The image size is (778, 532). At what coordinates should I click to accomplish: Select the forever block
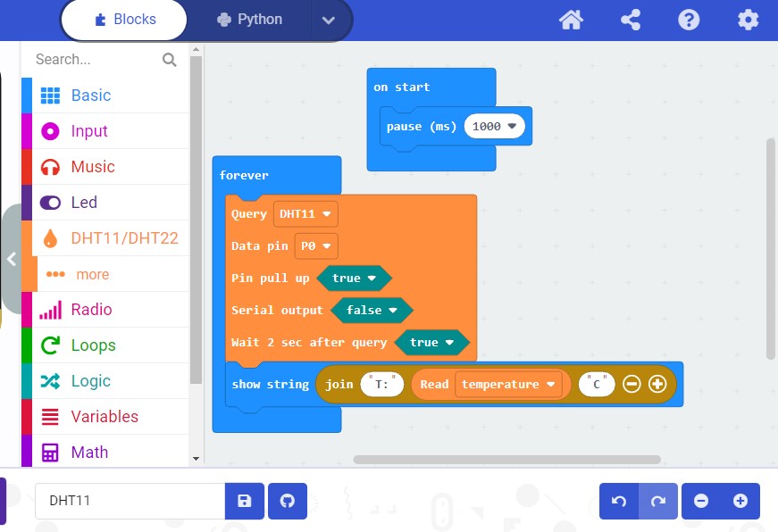point(244,176)
